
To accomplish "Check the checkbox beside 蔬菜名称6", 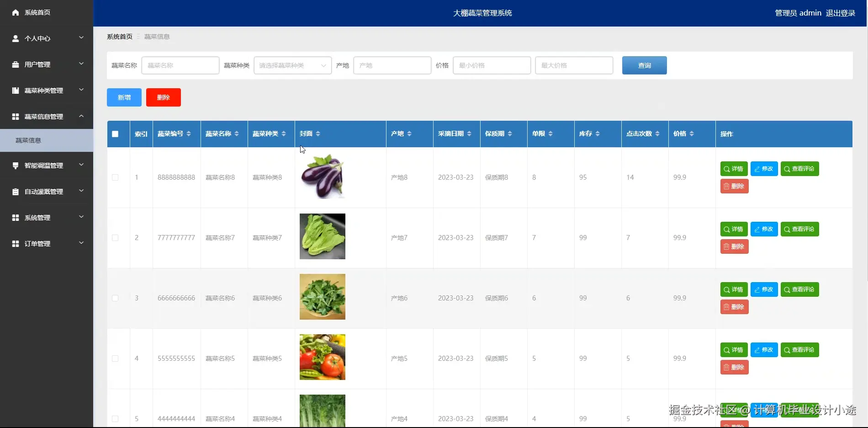I will point(115,298).
